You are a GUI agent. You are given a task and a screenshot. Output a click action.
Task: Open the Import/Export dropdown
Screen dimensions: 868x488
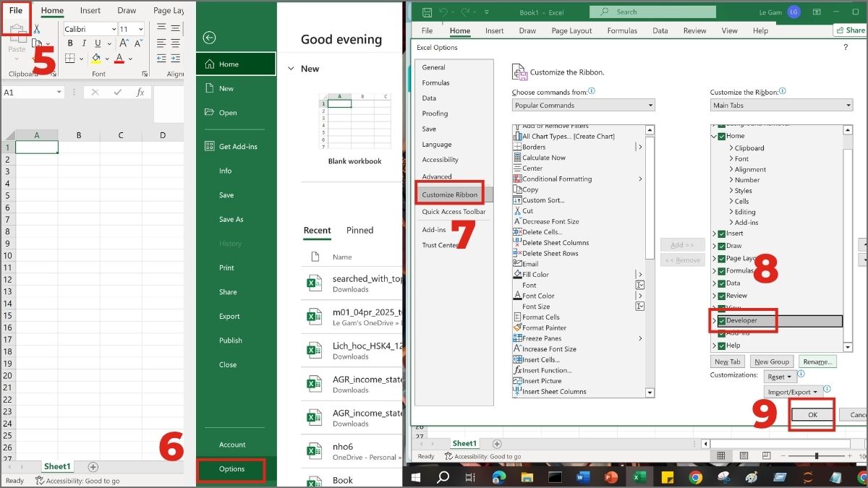793,392
